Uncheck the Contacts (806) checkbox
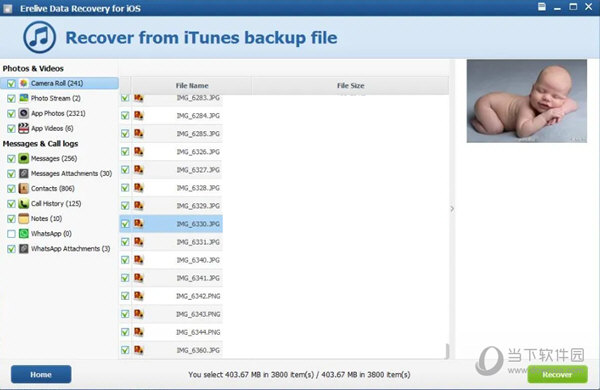Viewport: 600px width, 390px height. 11,189
